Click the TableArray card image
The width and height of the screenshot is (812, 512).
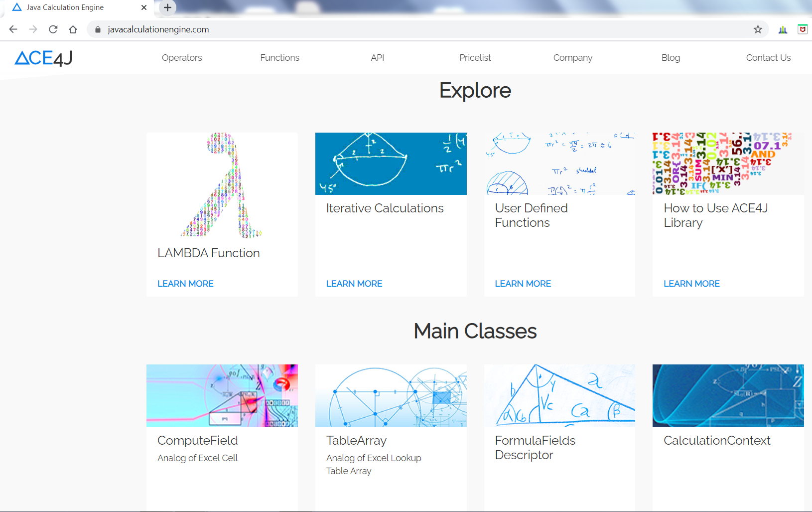click(x=391, y=395)
